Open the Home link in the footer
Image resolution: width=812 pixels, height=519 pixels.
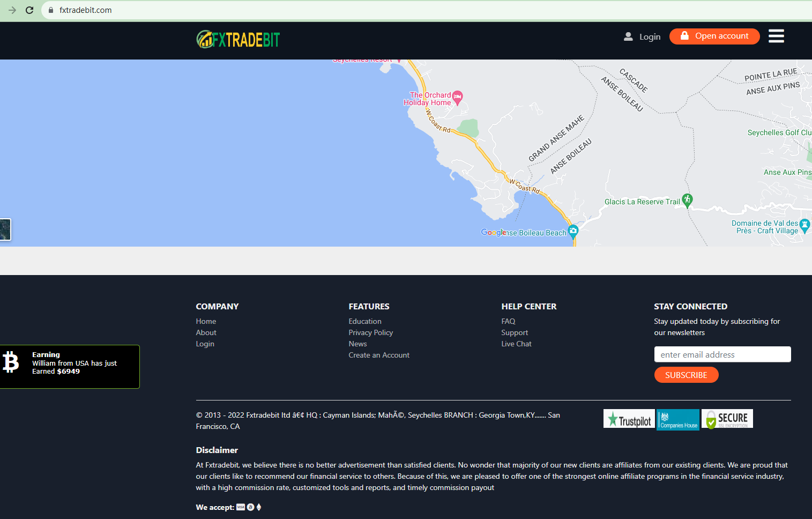pos(206,321)
